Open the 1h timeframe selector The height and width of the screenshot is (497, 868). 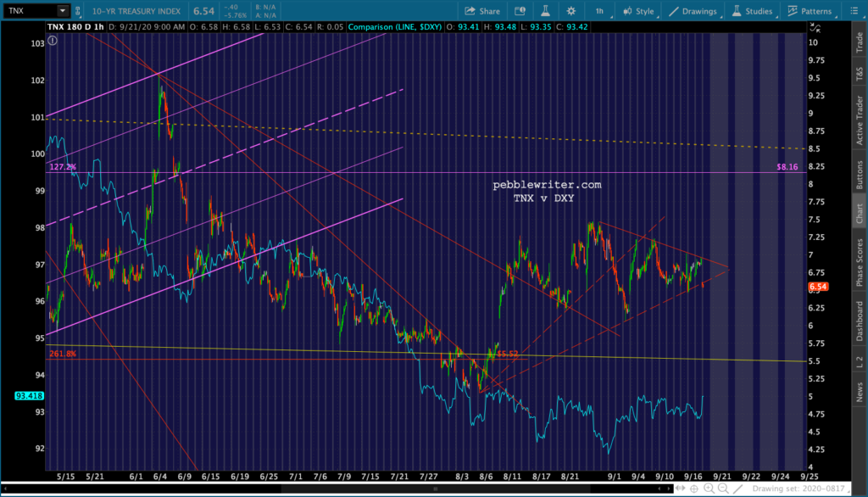pos(598,11)
